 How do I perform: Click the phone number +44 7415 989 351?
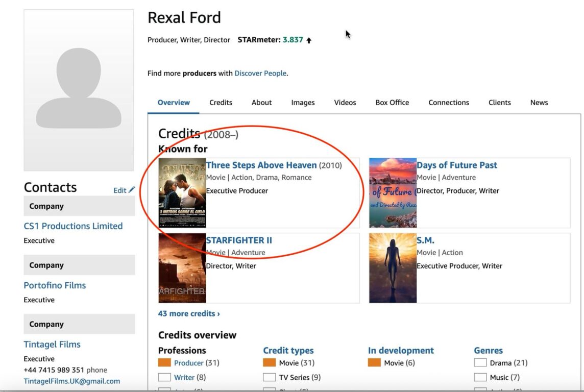tap(54, 370)
